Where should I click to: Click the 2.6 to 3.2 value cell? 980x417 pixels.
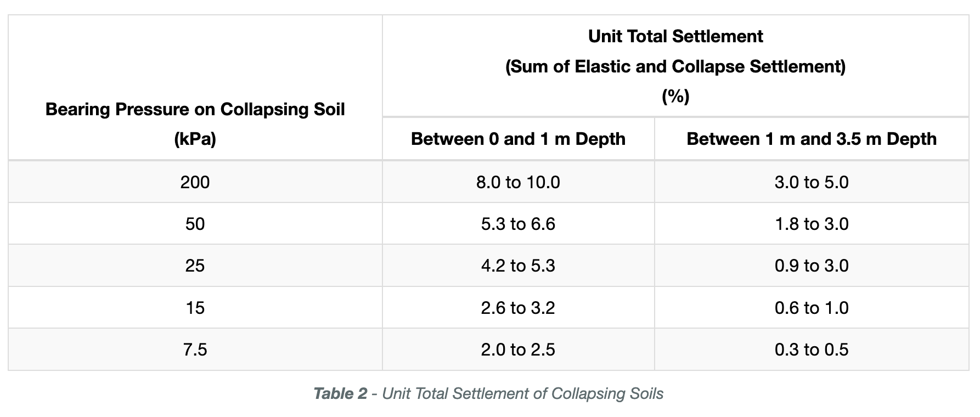pyautogui.click(x=518, y=307)
